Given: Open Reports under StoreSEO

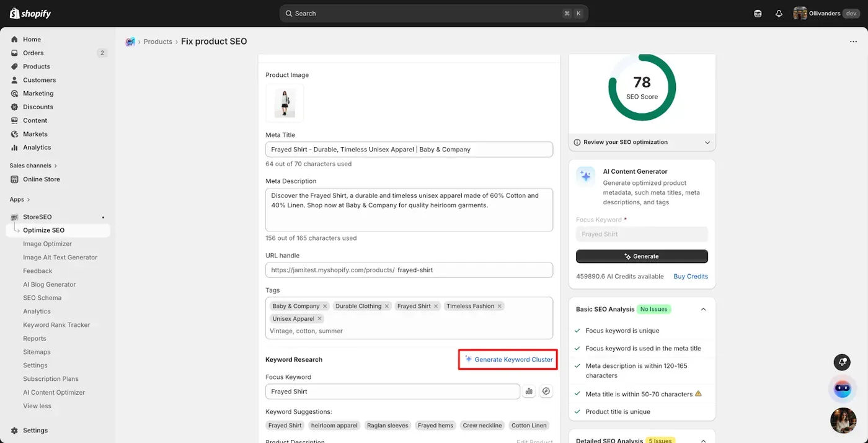Looking at the screenshot, I should [34, 339].
